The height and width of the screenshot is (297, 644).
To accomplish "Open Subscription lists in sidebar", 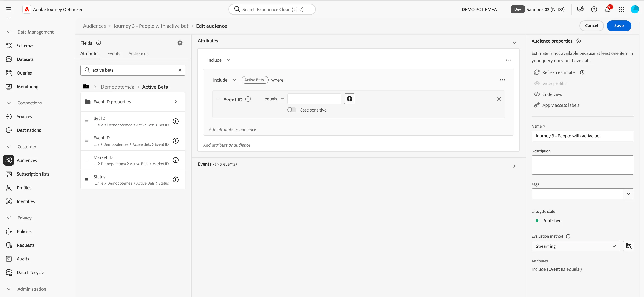I will (x=33, y=174).
